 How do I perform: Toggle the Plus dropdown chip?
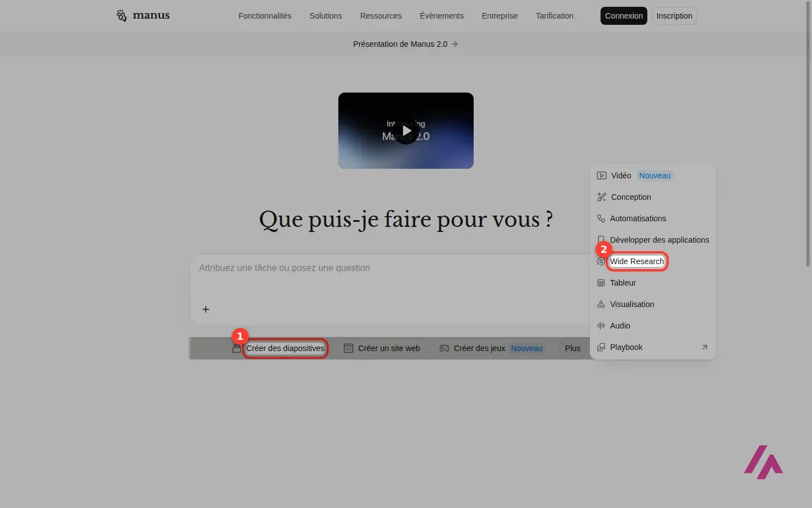(572, 348)
